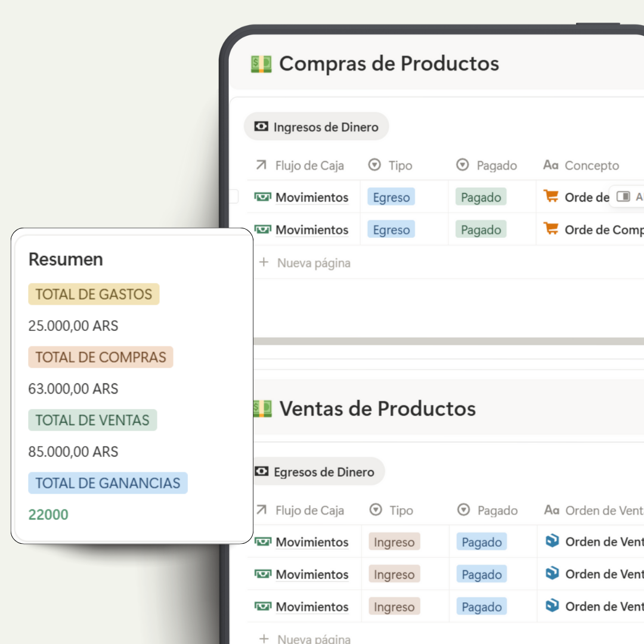The height and width of the screenshot is (644, 644).
Task: Click Nueva página below the Ventas table
Action: tap(314, 639)
